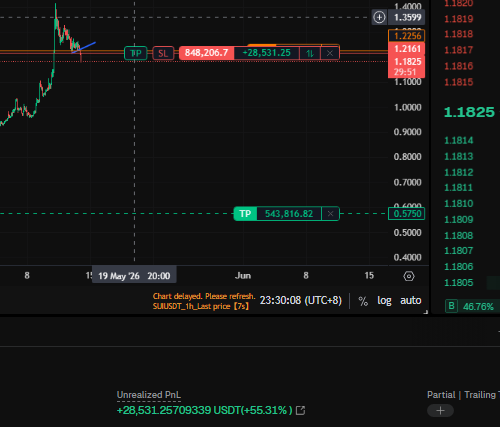Select order book bid price 1.1808
This screenshot has width=500, height=427.
coord(459,236)
